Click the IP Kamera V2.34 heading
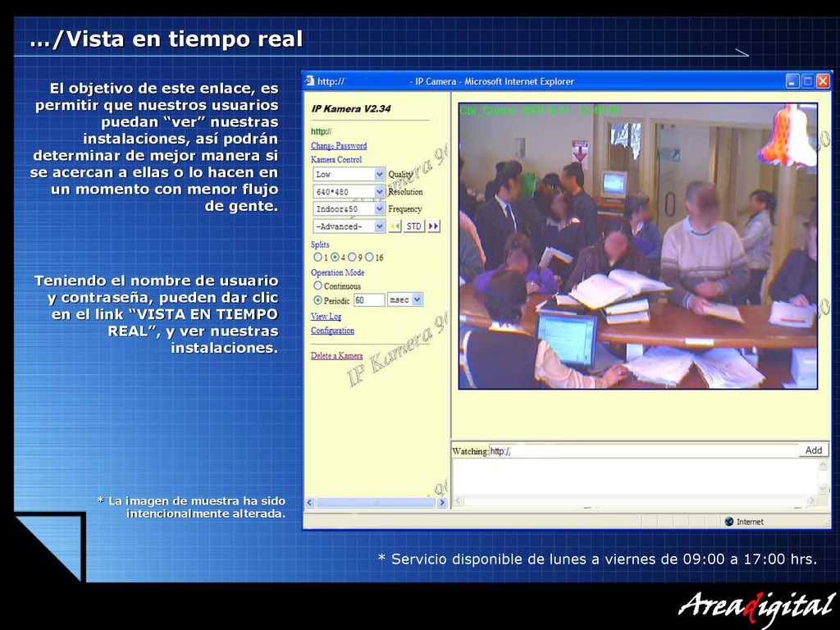Screen dimensions: 840x630 coord(351,109)
